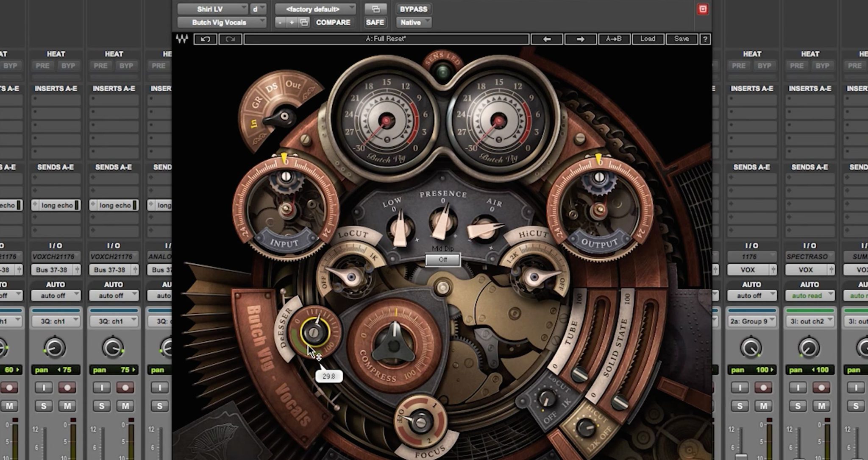
Task: Open the SPECTRASO input path selector
Action: click(810, 257)
